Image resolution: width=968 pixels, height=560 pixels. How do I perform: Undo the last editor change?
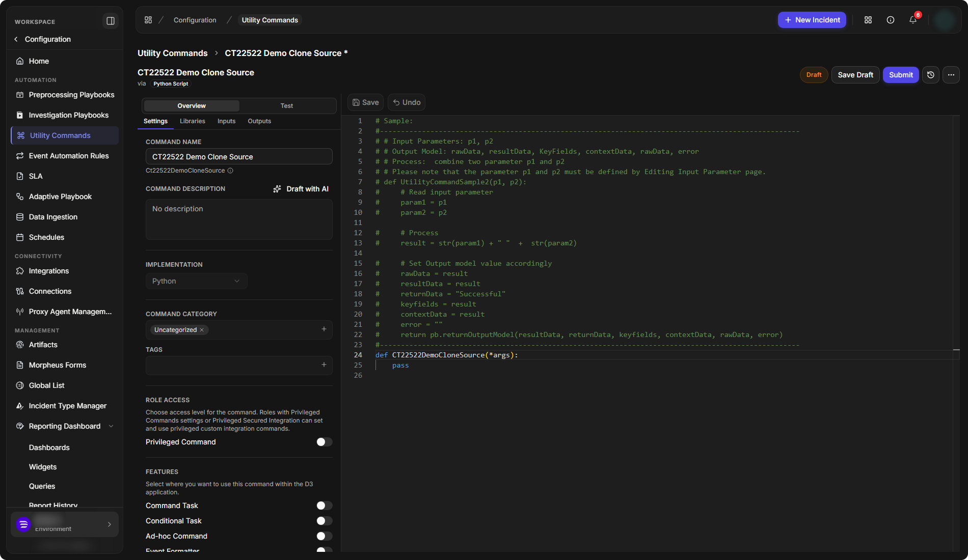click(x=407, y=102)
